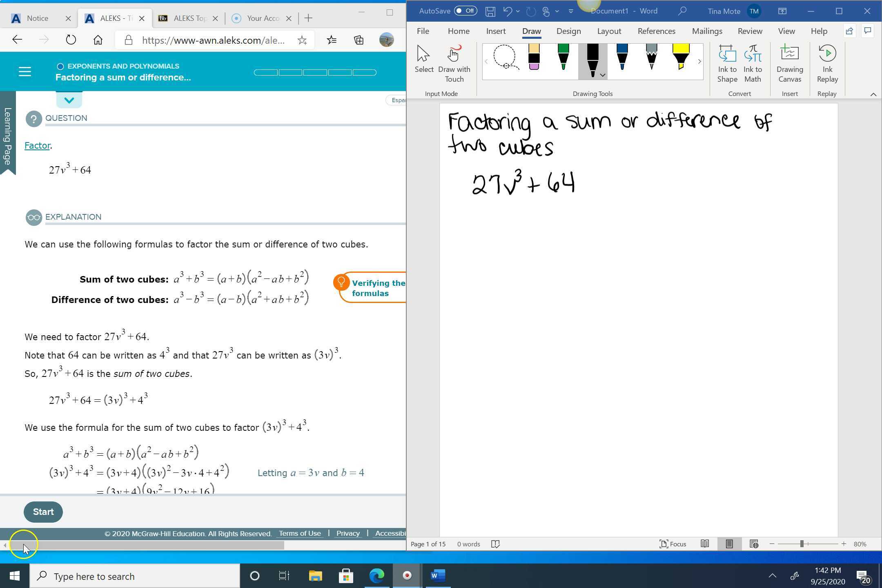Click the proofing icon in Word status bar
Viewport: 882px width, 588px height.
point(495,544)
